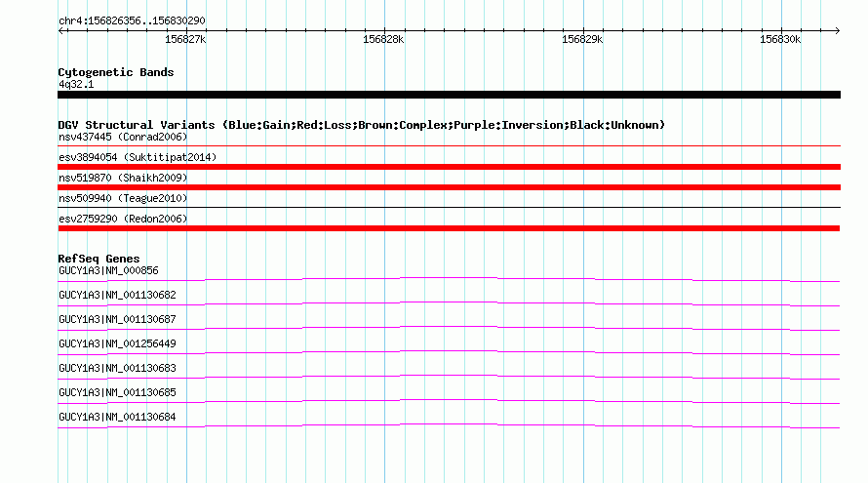The width and height of the screenshot is (868, 483).
Task: Click magenta intron line under NM_000856
Action: pyautogui.click(x=449, y=279)
